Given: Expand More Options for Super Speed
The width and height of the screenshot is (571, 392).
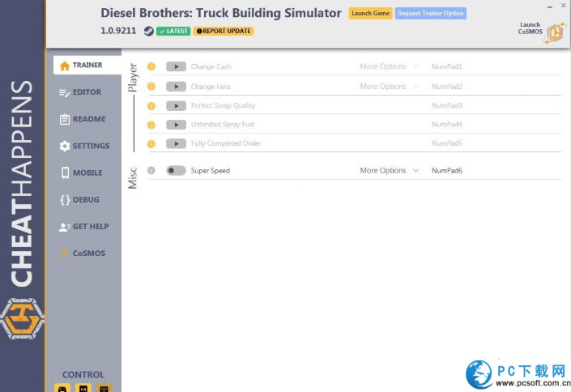Looking at the screenshot, I should [x=389, y=171].
